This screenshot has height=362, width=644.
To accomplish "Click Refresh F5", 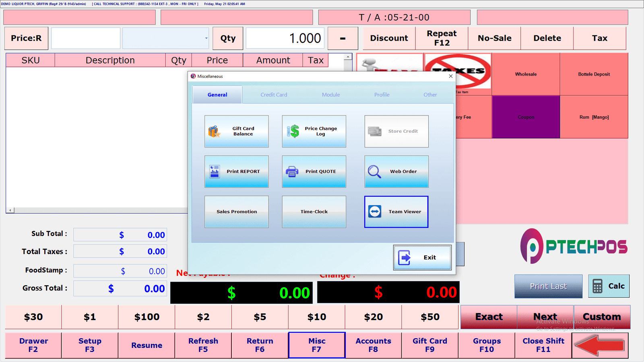I will coord(203,345).
